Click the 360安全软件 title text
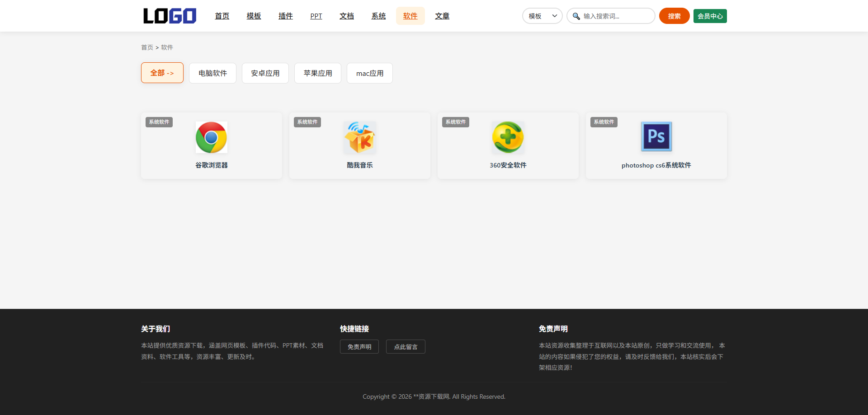Viewport: 868px width, 415px height. pos(508,165)
